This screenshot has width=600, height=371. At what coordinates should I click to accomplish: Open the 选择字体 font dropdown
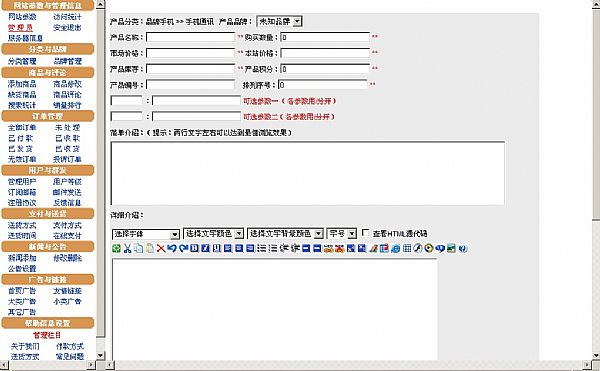coord(146,234)
